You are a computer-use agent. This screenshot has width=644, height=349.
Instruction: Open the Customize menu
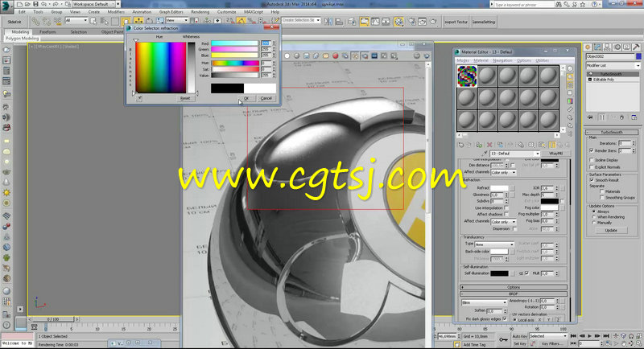[x=227, y=12]
